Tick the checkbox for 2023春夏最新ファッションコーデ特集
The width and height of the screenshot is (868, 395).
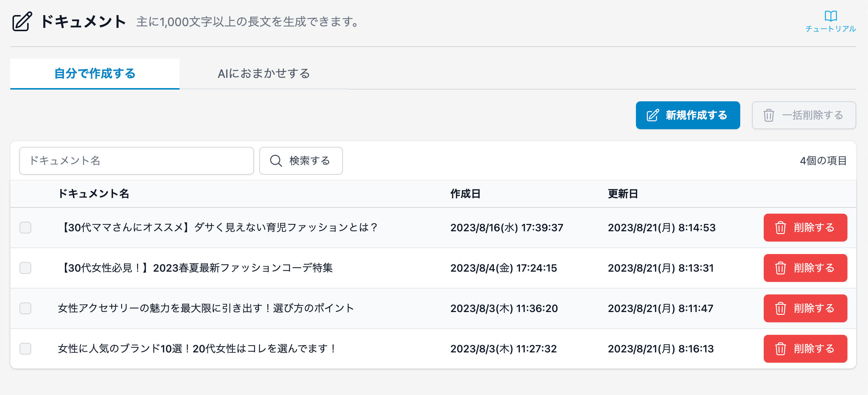coord(25,268)
